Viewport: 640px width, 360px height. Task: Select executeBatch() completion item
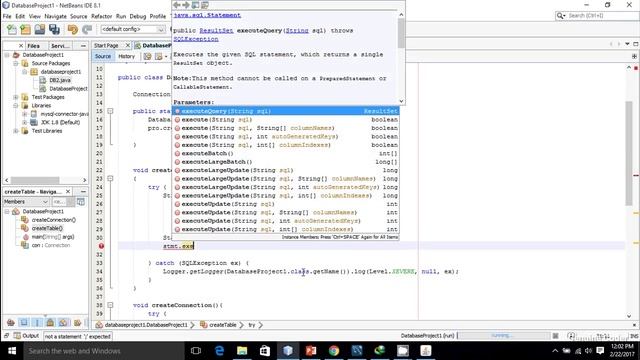(286, 153)
